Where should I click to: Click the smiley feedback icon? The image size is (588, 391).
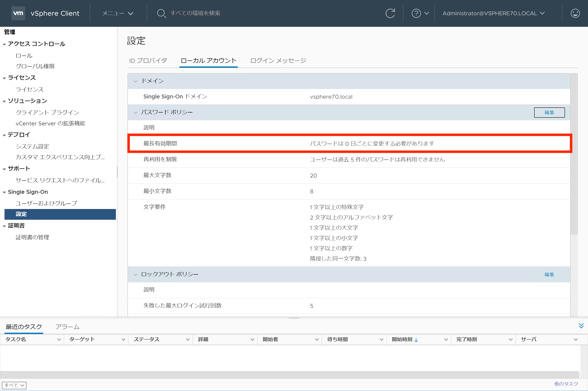(575, 13)
